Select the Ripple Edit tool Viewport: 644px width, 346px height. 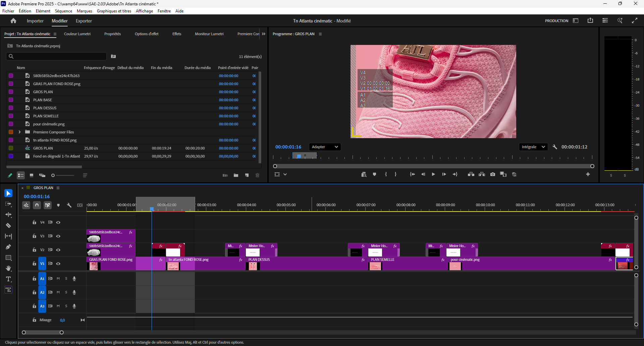click(x=8, y=215)
